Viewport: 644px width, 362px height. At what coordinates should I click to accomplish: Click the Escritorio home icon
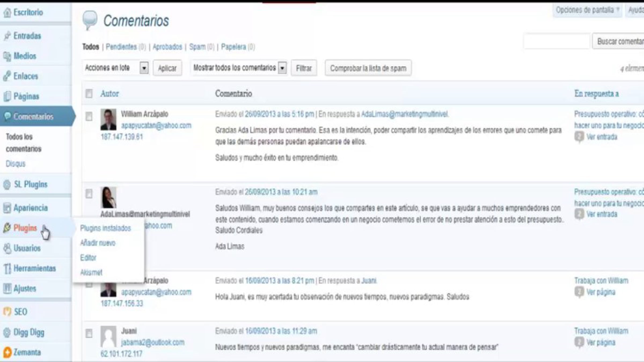[7, 12]
